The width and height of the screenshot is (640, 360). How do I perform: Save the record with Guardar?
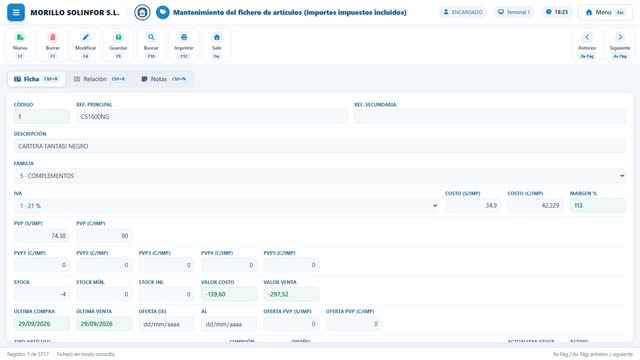[118, 46]
